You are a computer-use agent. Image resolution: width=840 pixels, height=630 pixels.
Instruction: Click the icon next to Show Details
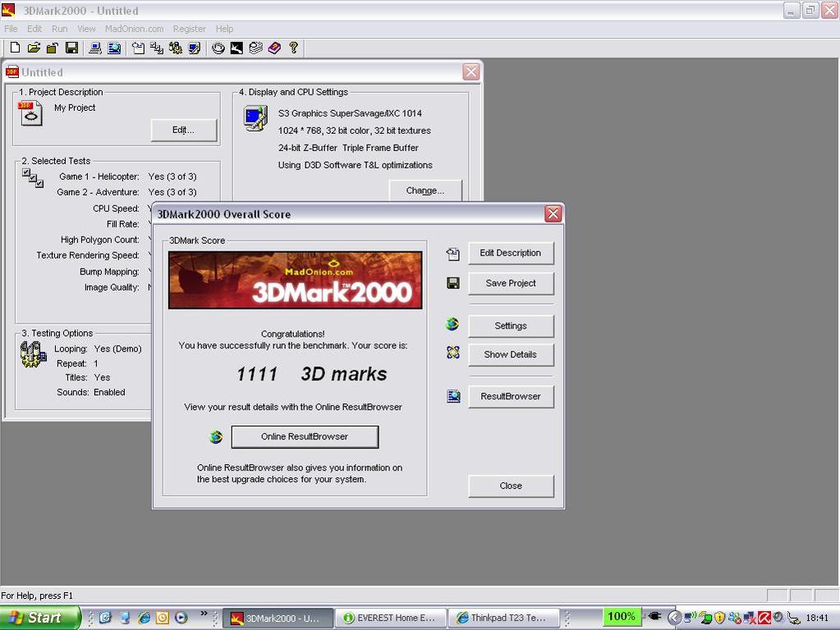click(452, 353)
